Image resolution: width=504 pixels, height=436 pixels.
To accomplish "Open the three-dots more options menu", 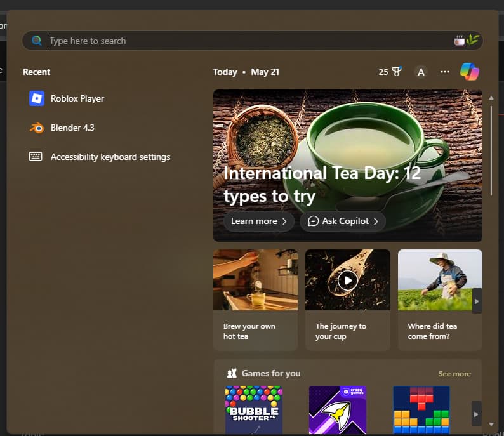I will (444, 72).
